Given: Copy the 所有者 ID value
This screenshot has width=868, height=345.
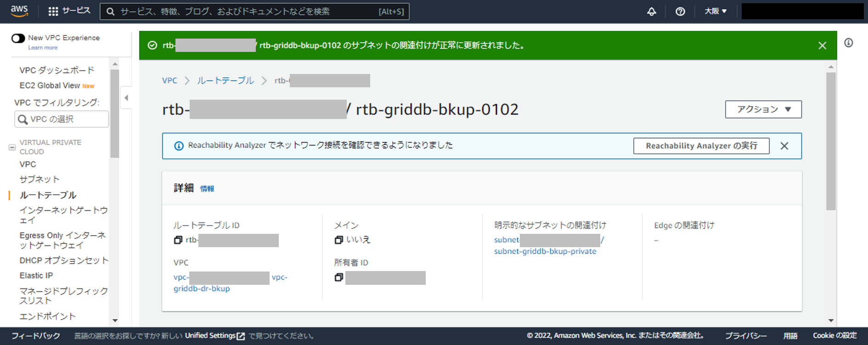Looking at the screenshot, I should point(339,277).
